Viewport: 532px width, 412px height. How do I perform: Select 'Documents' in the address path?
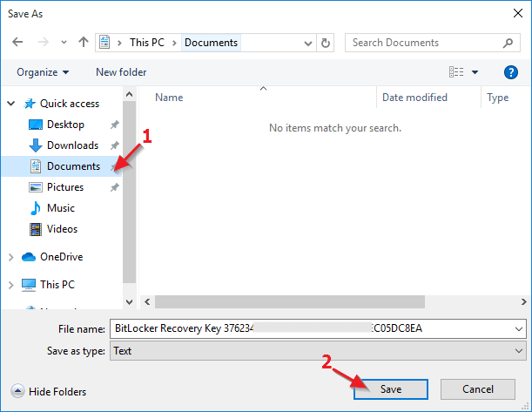pyautogui.click(x=211, y=43)
